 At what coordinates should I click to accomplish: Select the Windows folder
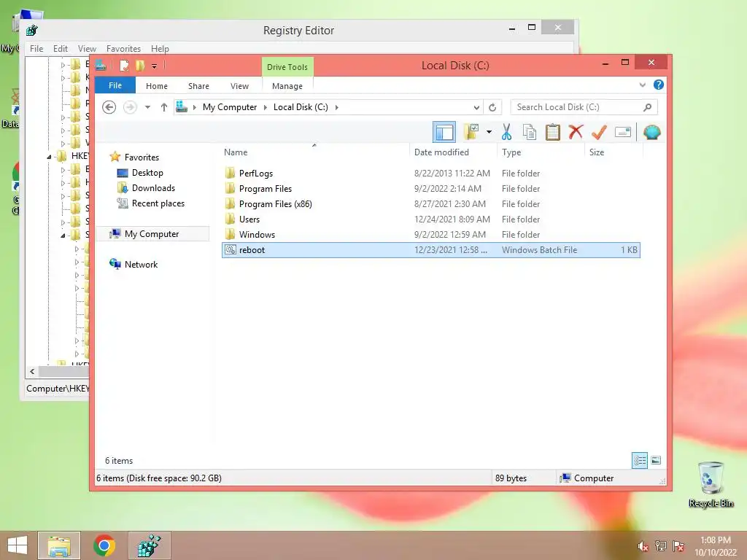click(430, 234)
